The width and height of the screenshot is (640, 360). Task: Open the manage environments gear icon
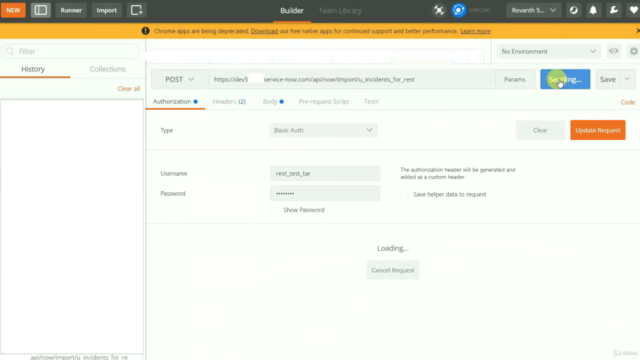tap(633, 51)
